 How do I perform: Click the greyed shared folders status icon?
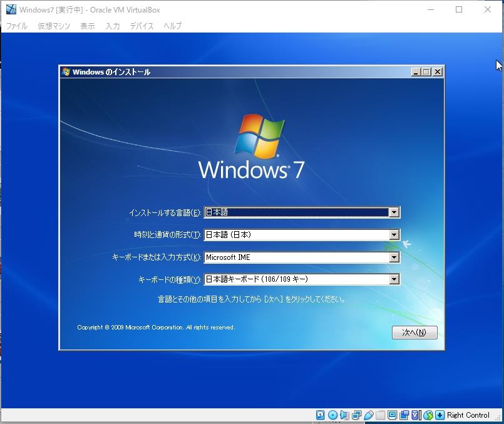(x=380, y=415)
